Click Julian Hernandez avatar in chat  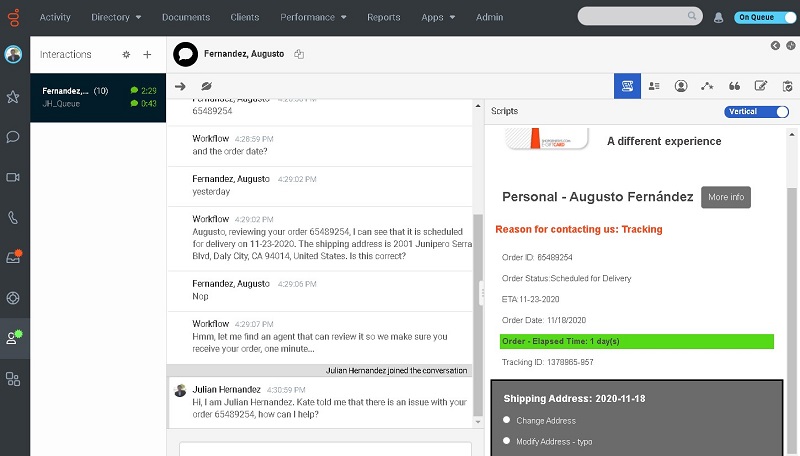(x=180, y=391)
